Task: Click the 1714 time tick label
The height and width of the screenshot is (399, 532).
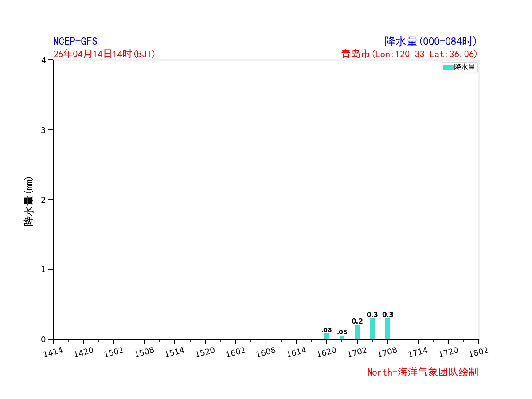Action: tap(417, 352)
